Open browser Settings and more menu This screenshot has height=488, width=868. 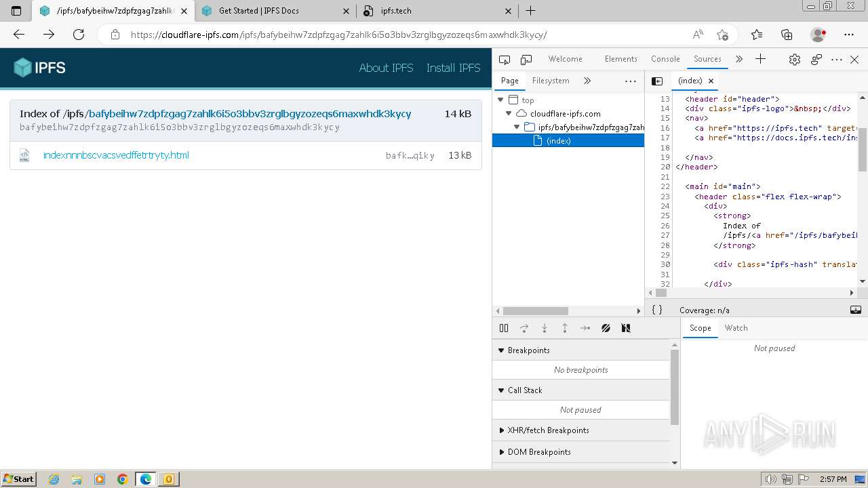[849, 35]
